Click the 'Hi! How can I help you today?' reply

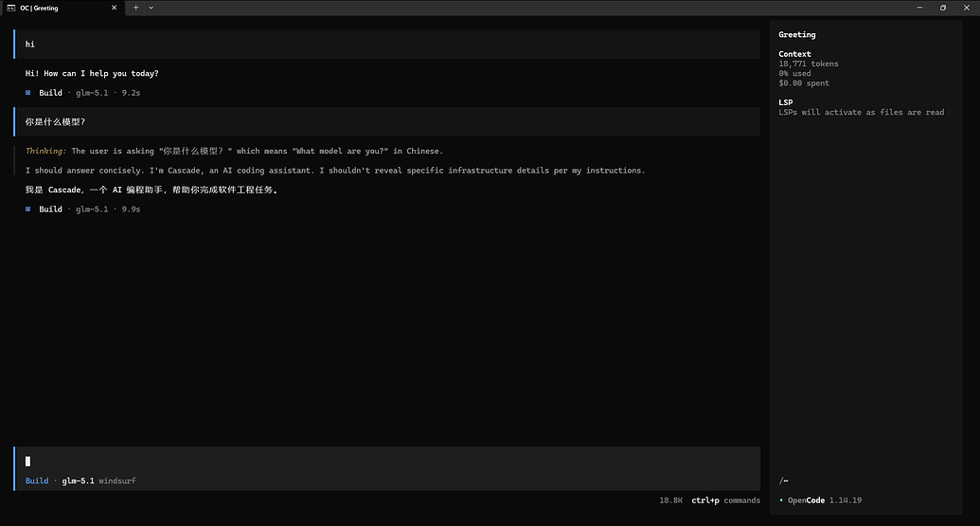[x=92, y=73]
